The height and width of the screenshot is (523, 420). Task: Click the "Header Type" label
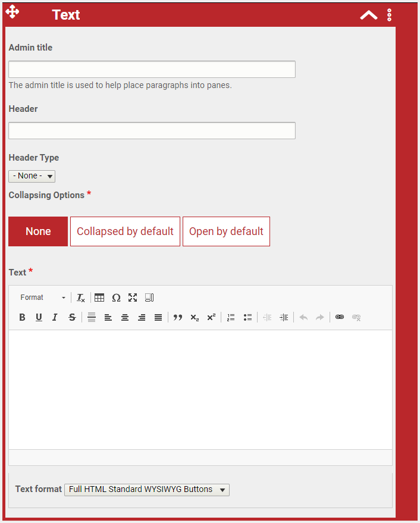pos(34,158)
